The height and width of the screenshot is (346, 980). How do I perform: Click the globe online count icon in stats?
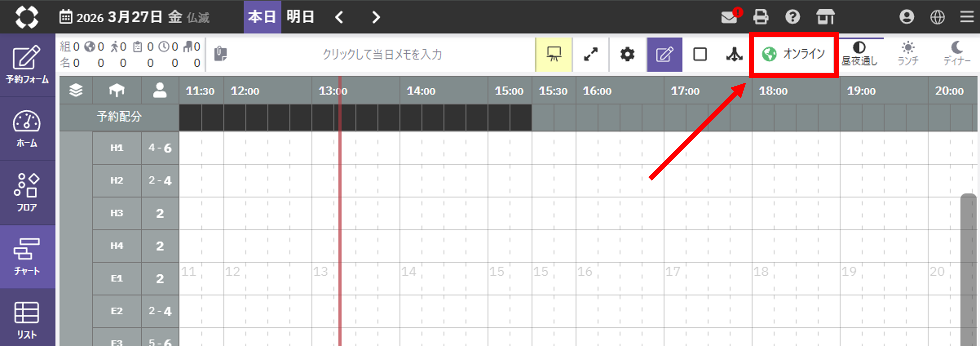pyautogui.click(x=90, y=47)
